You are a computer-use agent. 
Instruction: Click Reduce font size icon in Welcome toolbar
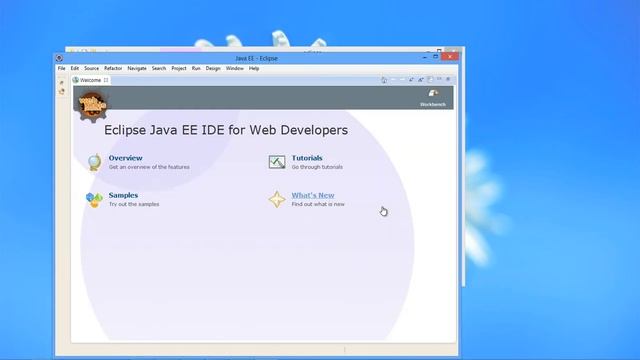click(x=411, y=80)
